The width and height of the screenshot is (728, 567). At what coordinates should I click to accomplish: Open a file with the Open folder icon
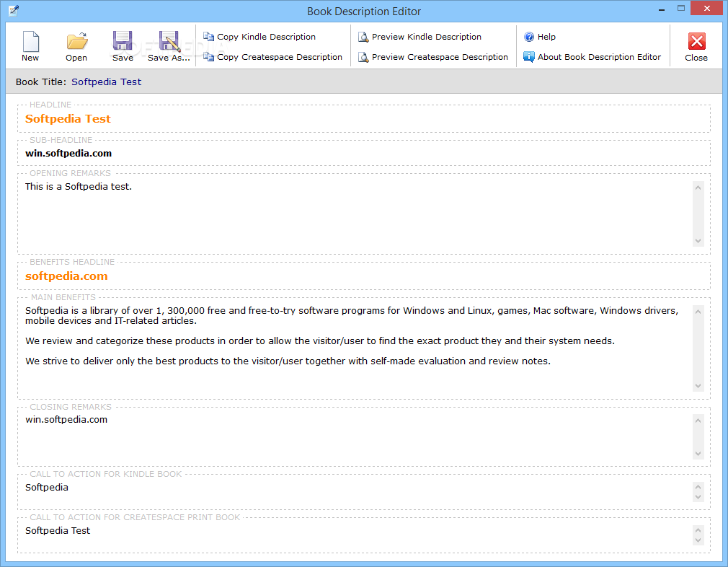click(x=76, y=41)
